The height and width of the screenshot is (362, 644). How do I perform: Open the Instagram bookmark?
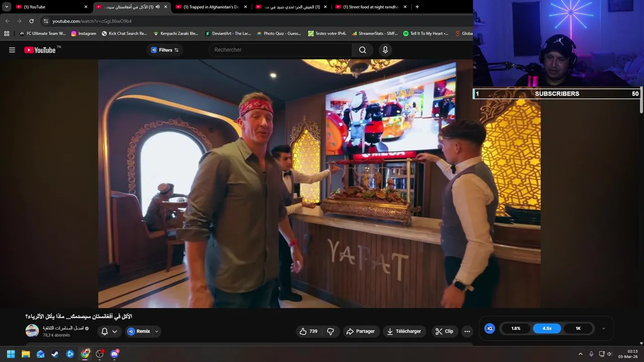[x=84, y=33]
